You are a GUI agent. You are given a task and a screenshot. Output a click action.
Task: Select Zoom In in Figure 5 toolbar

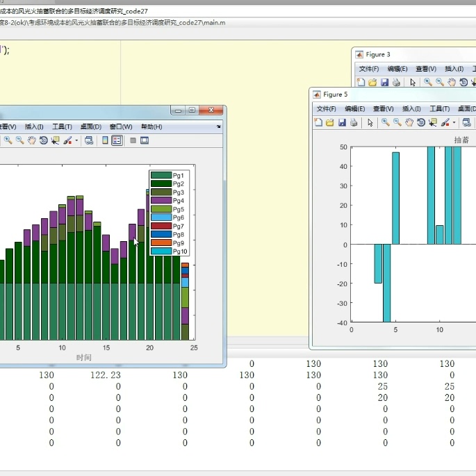(386, 122)
